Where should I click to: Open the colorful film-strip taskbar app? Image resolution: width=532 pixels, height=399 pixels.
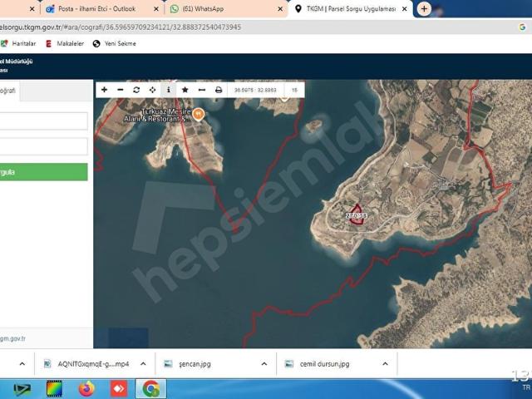[54, 389]
